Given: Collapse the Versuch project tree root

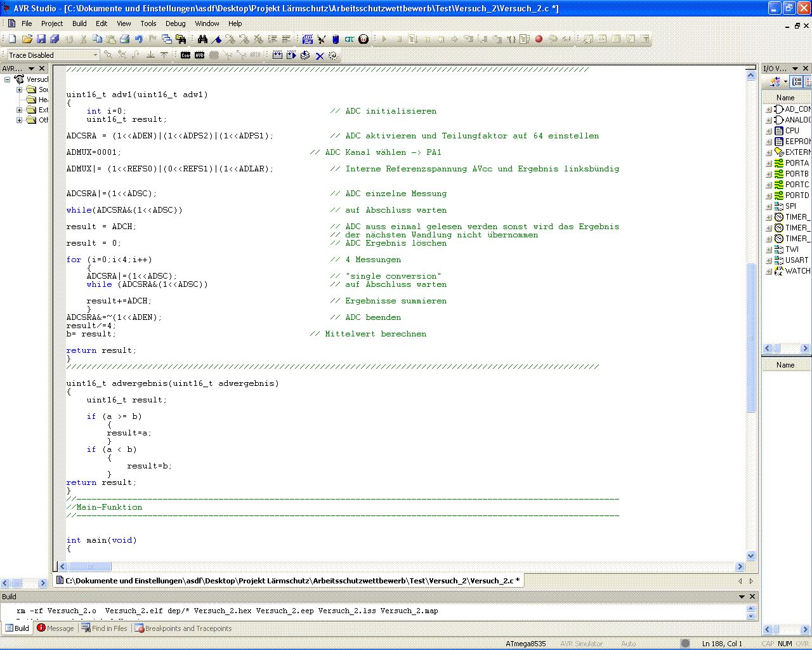Looking at the screenshot, I should point(8,79).
